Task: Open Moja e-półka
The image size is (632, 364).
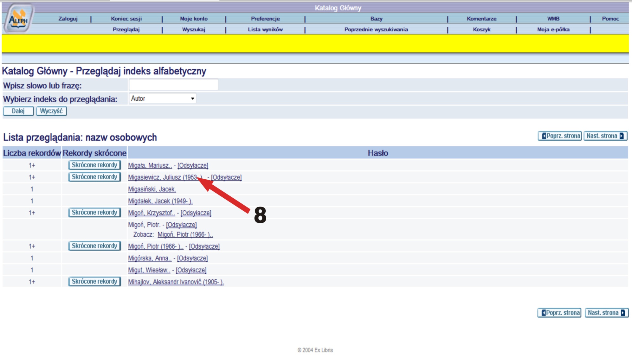Action: click(553, 29)
